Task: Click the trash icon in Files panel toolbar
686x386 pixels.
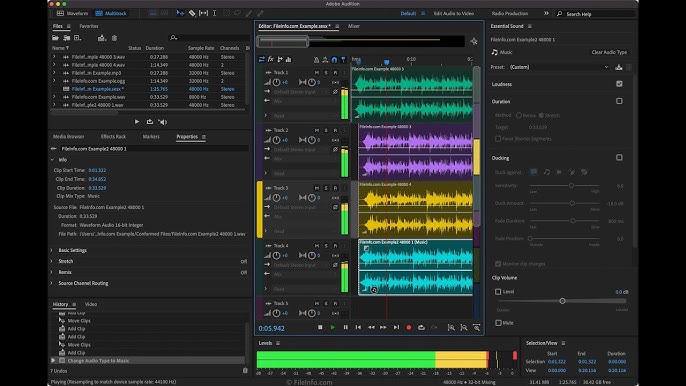Action: [114, 38]
